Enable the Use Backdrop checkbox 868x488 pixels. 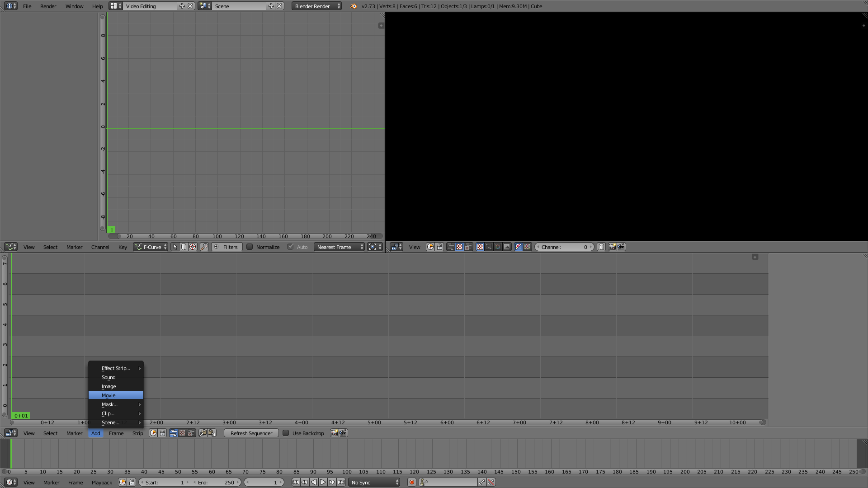point(286,433)
